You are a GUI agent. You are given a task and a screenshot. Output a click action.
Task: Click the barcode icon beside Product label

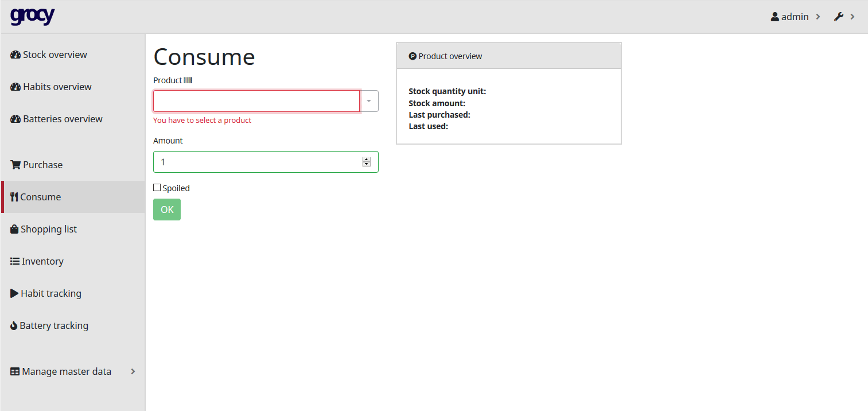pyautogui.click(x=188, y=80)
